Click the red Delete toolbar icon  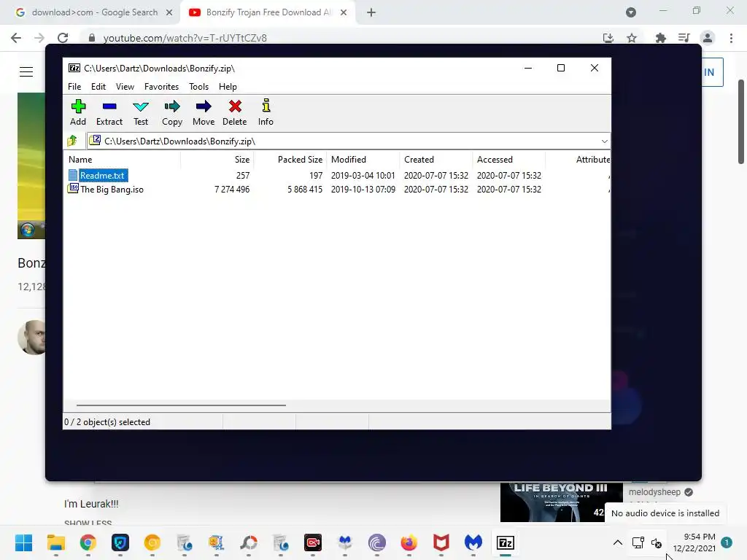[234, 113]
